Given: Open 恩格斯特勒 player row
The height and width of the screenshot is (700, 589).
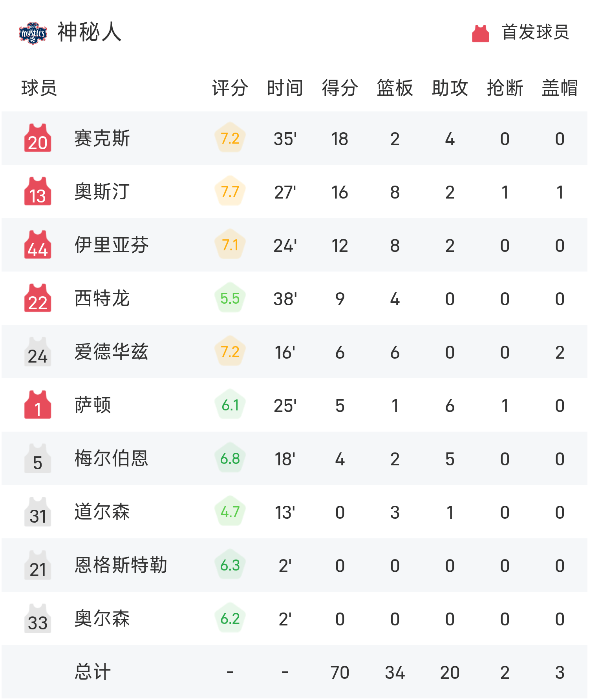Looking at the screenshot, I should (x=294, y=565).
